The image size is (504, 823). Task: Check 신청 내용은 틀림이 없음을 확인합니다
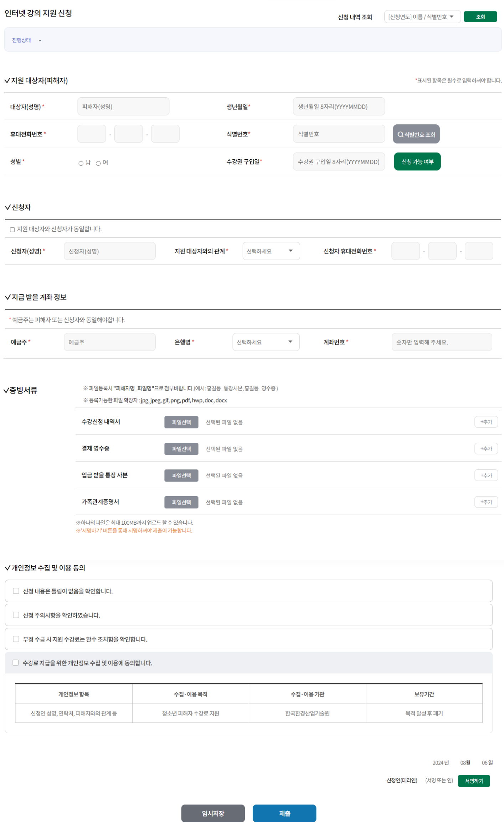tap(16, 591)
